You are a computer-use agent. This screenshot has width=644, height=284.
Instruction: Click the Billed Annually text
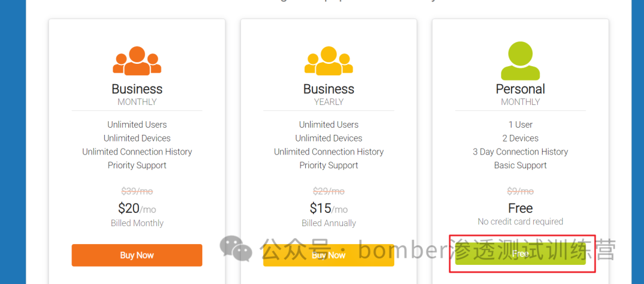(329, 223)
